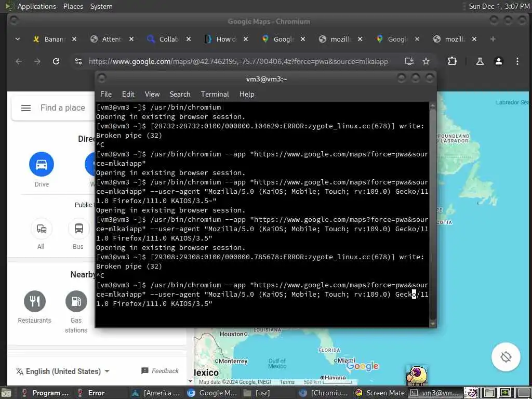Find nearby Gas stations

pyautogui.click(x=76, y=301)
